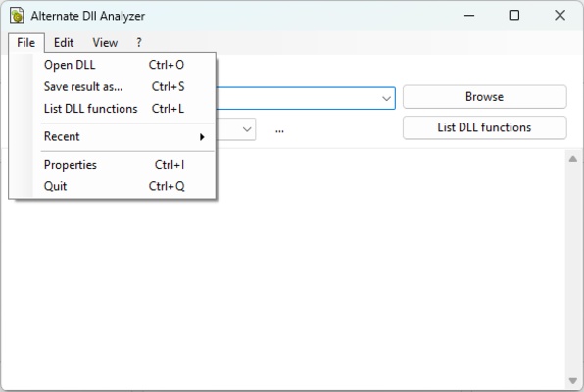
Task: Open the View menu
Action: [105, 43]
